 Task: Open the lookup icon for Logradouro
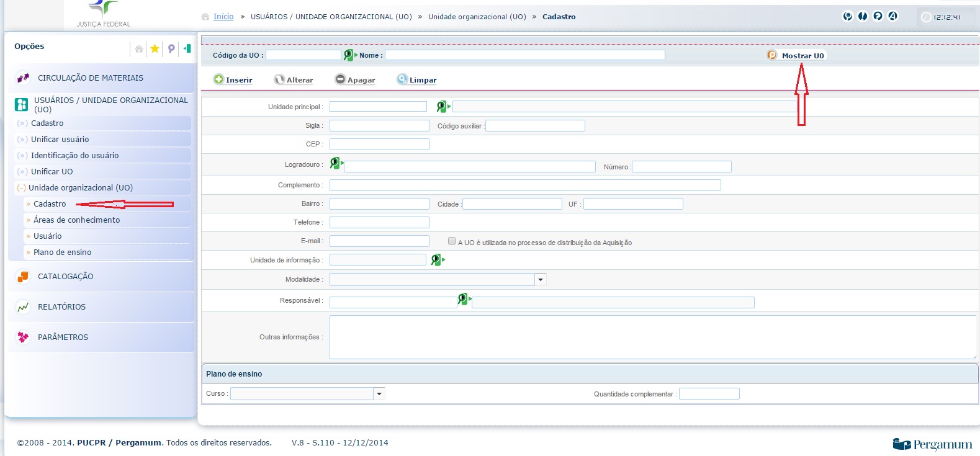tap(336, 163)
